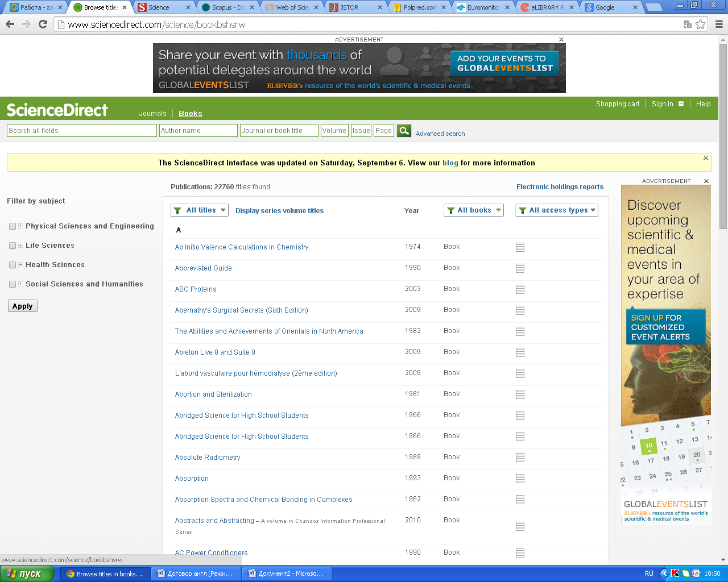Reload the page with refresh icon
Screen dimensions: 728x582
pyautogui.click(x=43, y=24)
